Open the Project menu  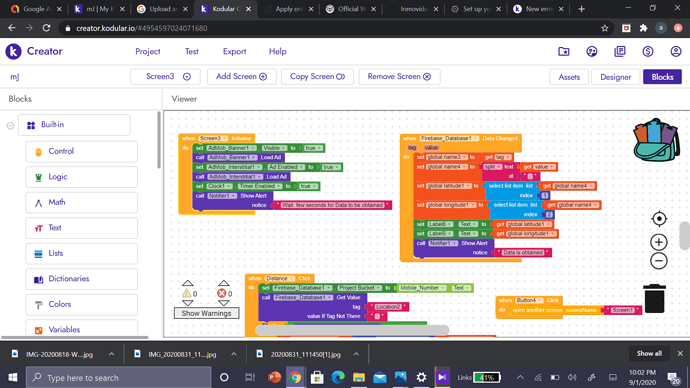(147, 51)
